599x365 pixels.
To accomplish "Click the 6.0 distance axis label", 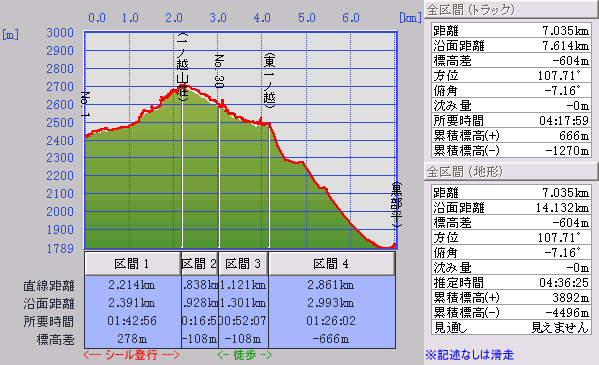I will (351, 18).
